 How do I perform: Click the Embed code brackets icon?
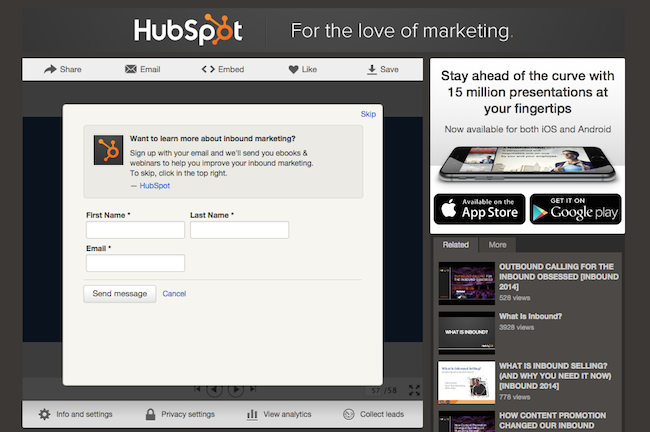pyautogui.click(x=208, y=69)
